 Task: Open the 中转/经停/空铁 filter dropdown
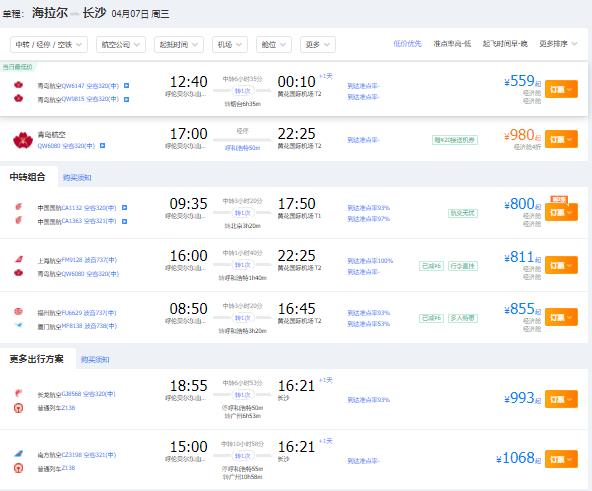click(x=49, y=45)
